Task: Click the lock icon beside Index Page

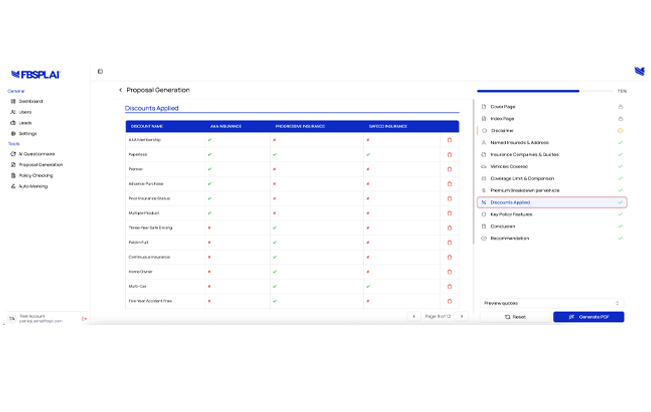Action: tap(620, 119)
